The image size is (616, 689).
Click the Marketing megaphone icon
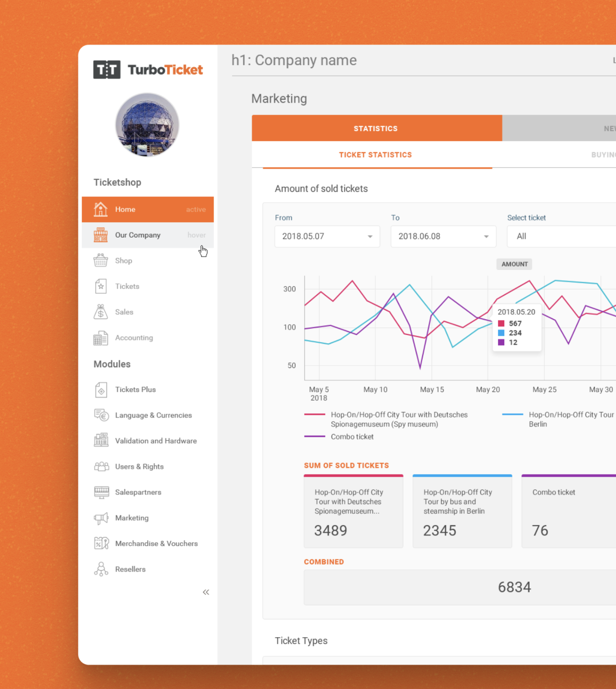point(101,518)
